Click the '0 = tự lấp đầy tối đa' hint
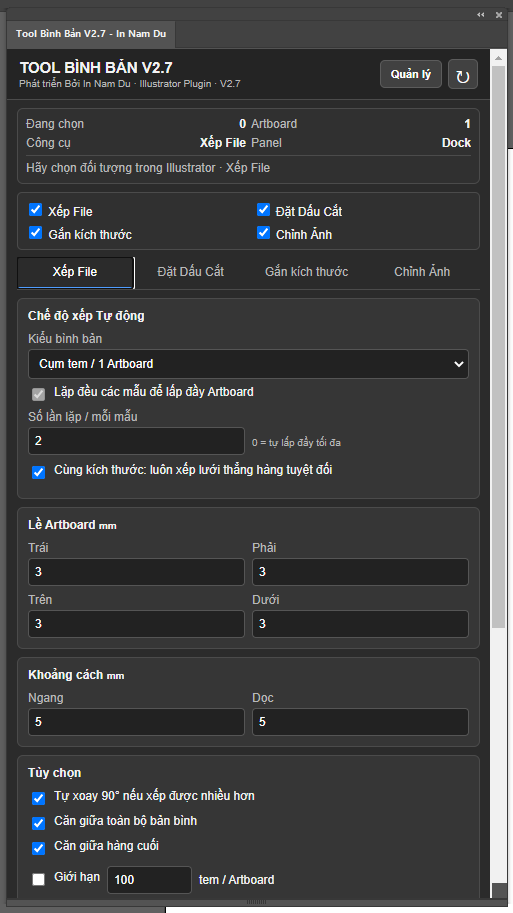Image resolution: width=513 pixels, height=913 pixels. pos(296,443)
